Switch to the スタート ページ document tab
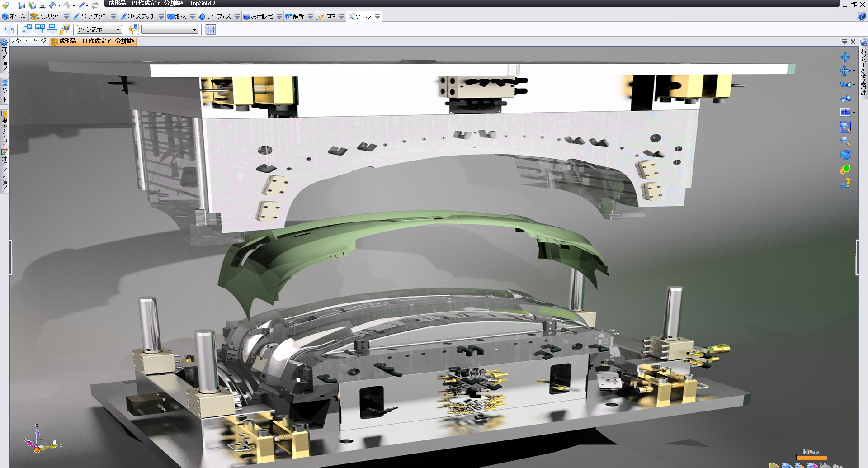This screenshot has height=468, width=868. click(x=28, y=41)
